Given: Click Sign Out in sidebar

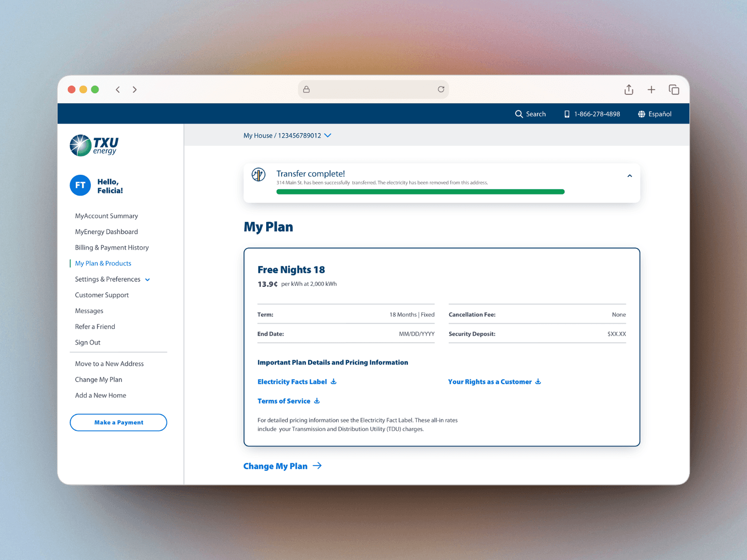Looking at the screenshot, I should point(88,342).
